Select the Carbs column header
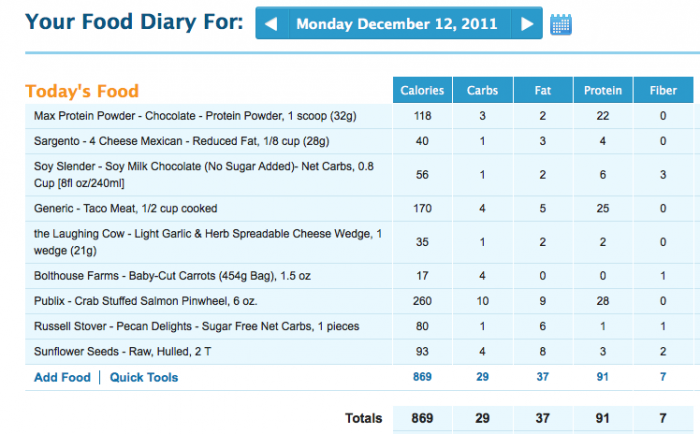The height and width of the screenshot is (434, 700). [x=483, y=90]
